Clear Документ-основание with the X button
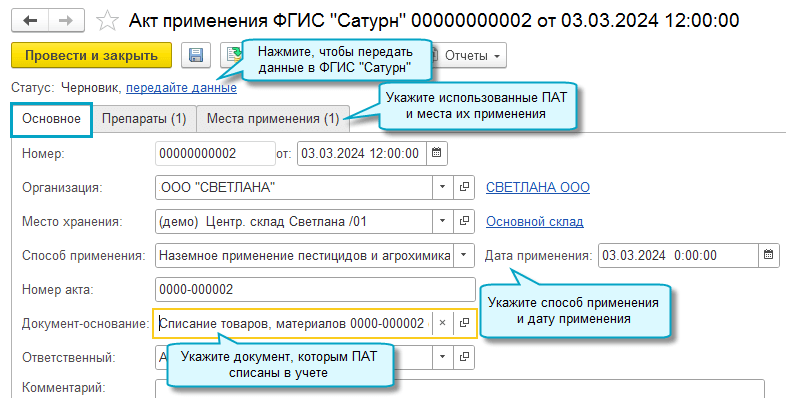Viewport: 786px width, 398px height. pos(443,323)
